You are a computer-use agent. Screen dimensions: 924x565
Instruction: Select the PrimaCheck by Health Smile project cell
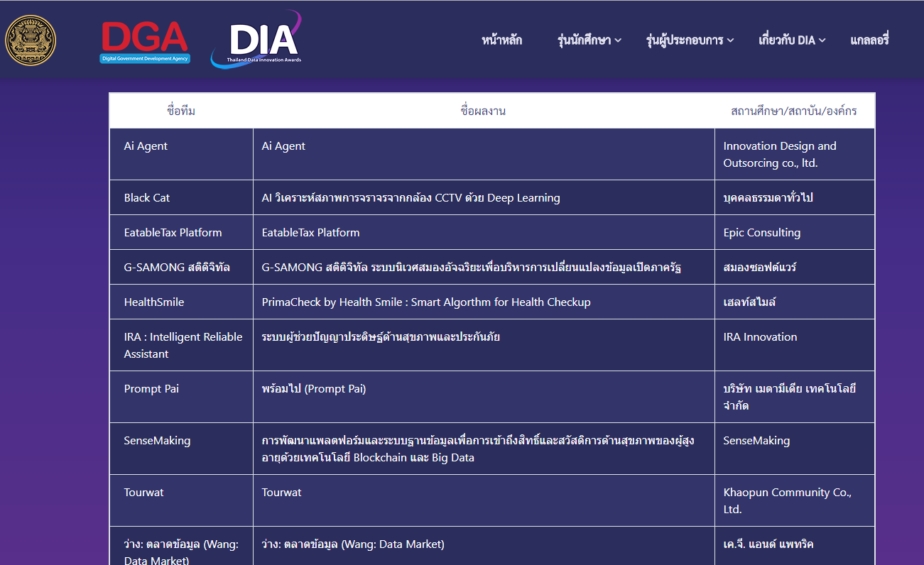pos(484,302)
